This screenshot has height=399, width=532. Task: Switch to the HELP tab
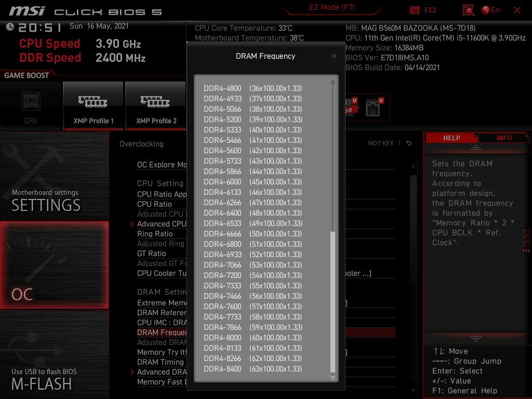pos(451,138)
